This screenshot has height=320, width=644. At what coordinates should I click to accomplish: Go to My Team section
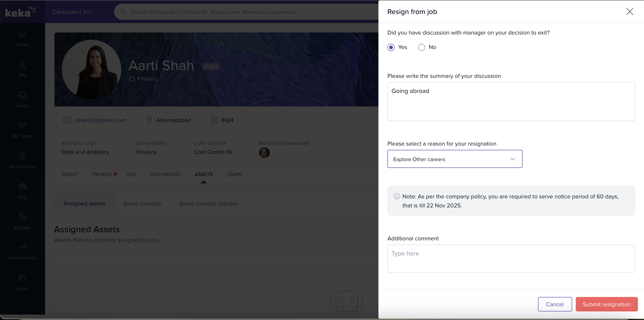click(x=23, y=130)
